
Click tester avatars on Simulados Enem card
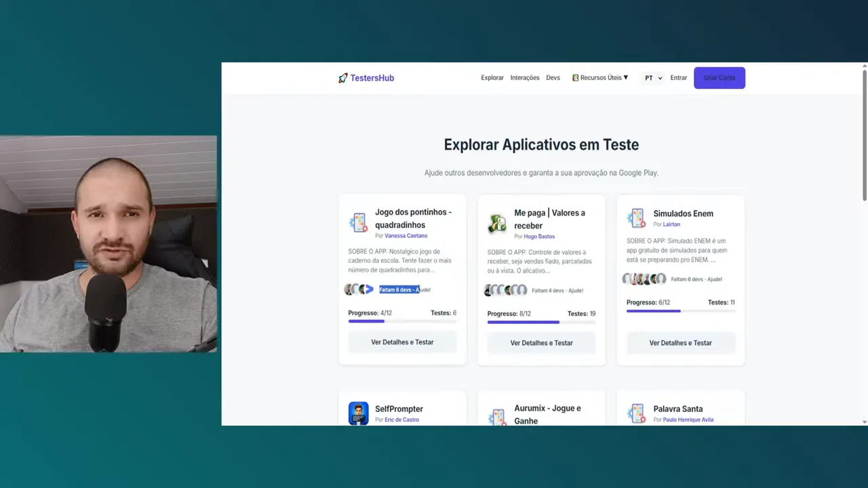tap(644, 279)
